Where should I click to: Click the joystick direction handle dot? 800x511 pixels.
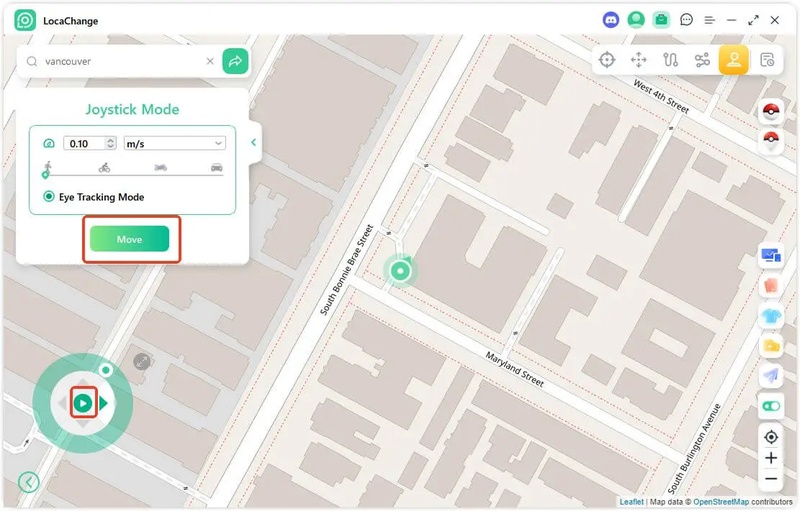click(x=106, y=370)
